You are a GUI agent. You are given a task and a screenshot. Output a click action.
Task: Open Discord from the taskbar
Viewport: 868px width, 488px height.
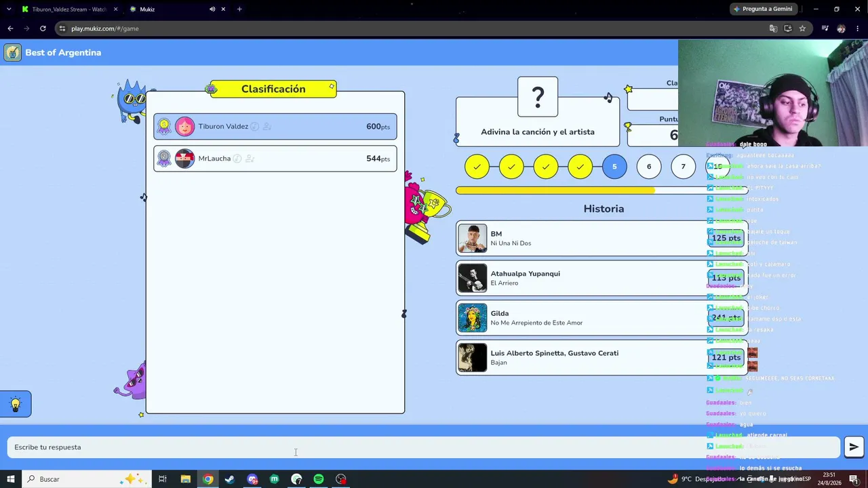pyautogui.click(x=252, y=479)
